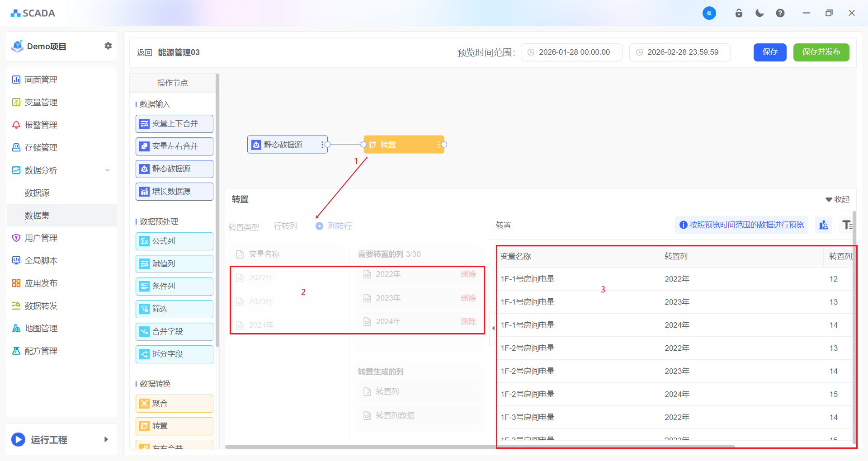Screen dimensions: 868x461
Task: Open help via the question mark icon
Action: (x=780, y=13)
